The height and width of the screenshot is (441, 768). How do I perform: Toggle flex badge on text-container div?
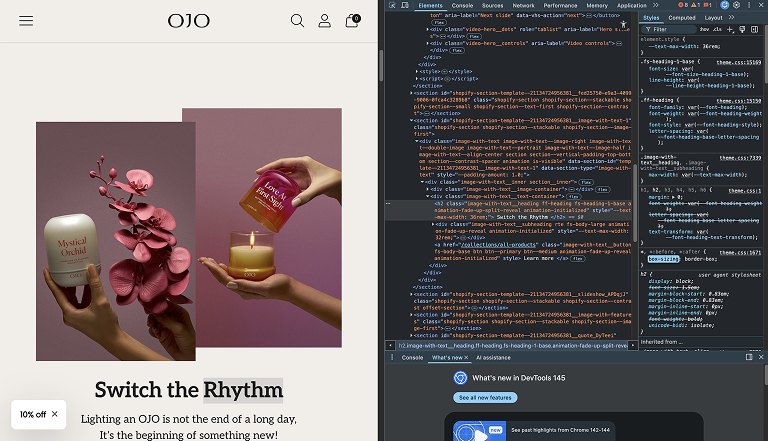[574, 196]
